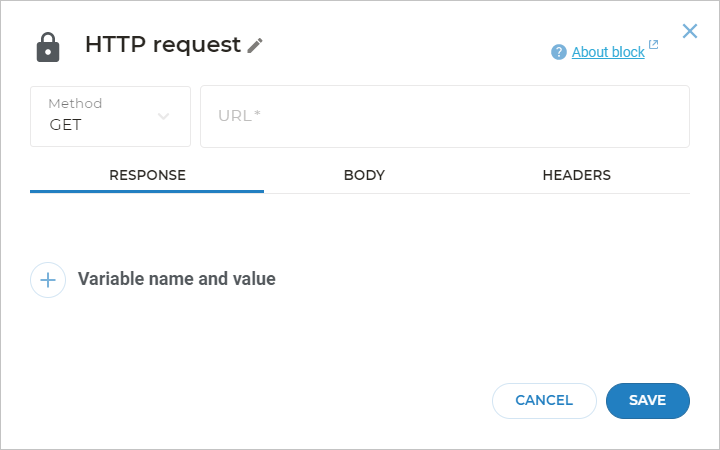Click the "Method" field label
720x450 pixels.
tap(75, 104)
